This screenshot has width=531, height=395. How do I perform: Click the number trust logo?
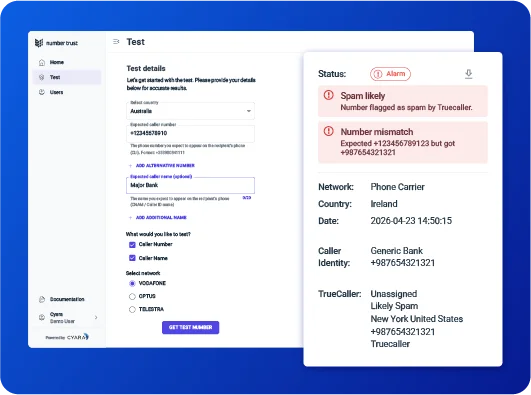(x=56, y=43)
